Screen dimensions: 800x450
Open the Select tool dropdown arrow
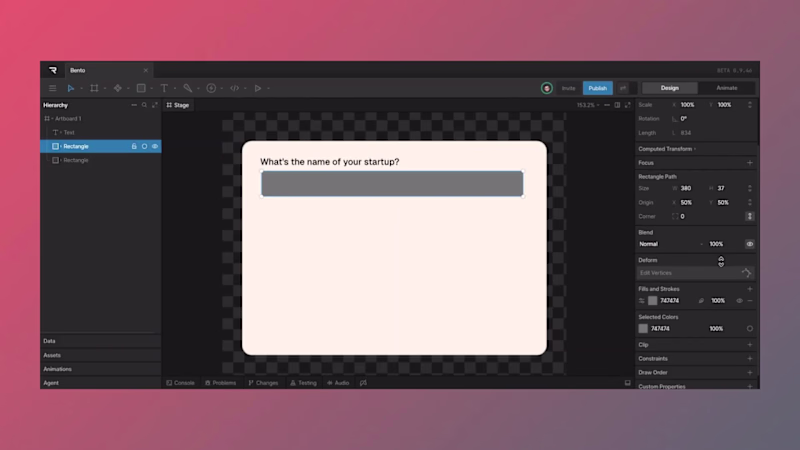(x=81, y=88)
